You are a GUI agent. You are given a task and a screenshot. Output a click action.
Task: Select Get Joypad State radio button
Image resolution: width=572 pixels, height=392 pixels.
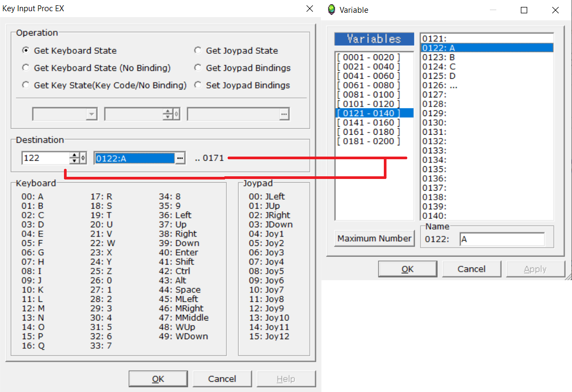pyautogui.click(x=236, y=51)
